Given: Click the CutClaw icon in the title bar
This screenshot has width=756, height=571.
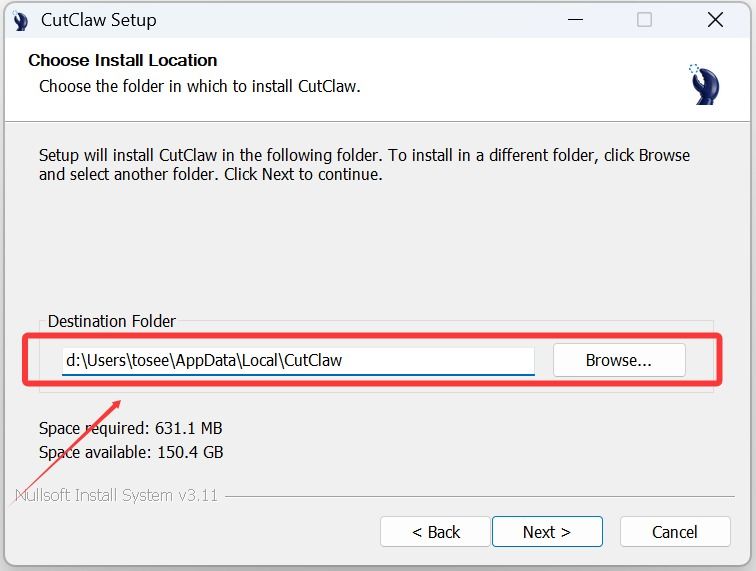Looking at the screenshot, I should [x=21, y=21].
